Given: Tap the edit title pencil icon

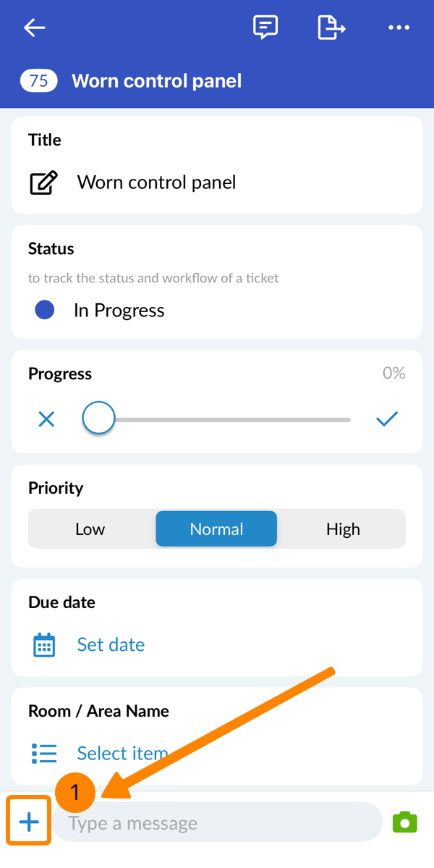Looking at the screenshot, I should pyautogui.click(x=43, y=182).
